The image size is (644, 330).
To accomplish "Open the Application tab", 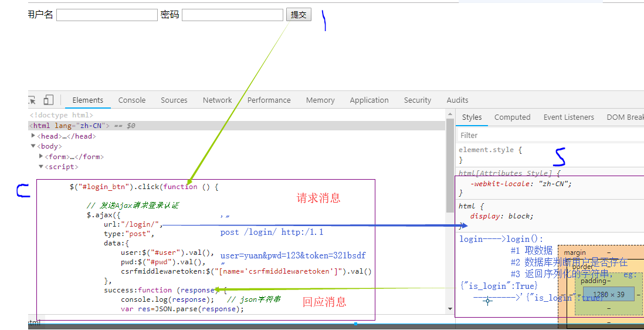I will pyautogui.click(x=370, y=100).
